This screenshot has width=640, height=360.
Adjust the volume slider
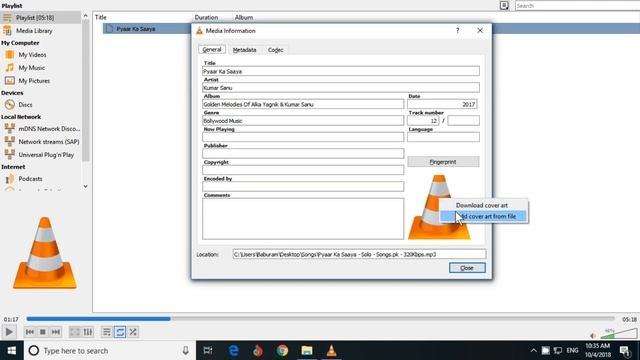tap(619, 333)
